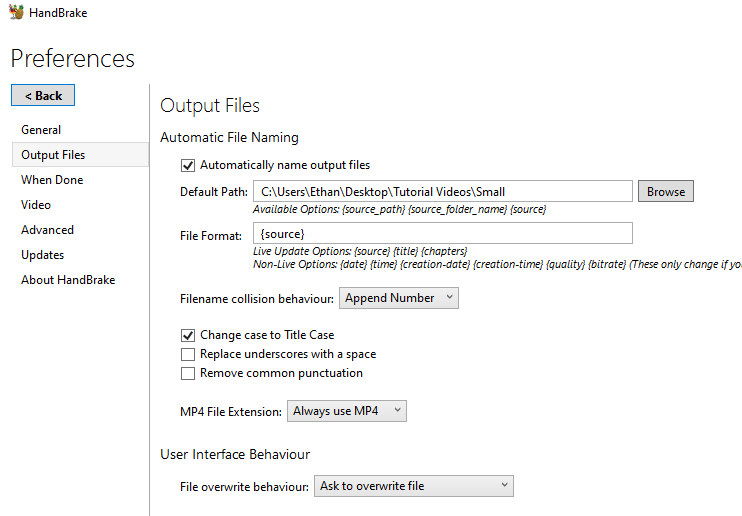
Task: Go back using the < Back button
Action: pos(43,95)
